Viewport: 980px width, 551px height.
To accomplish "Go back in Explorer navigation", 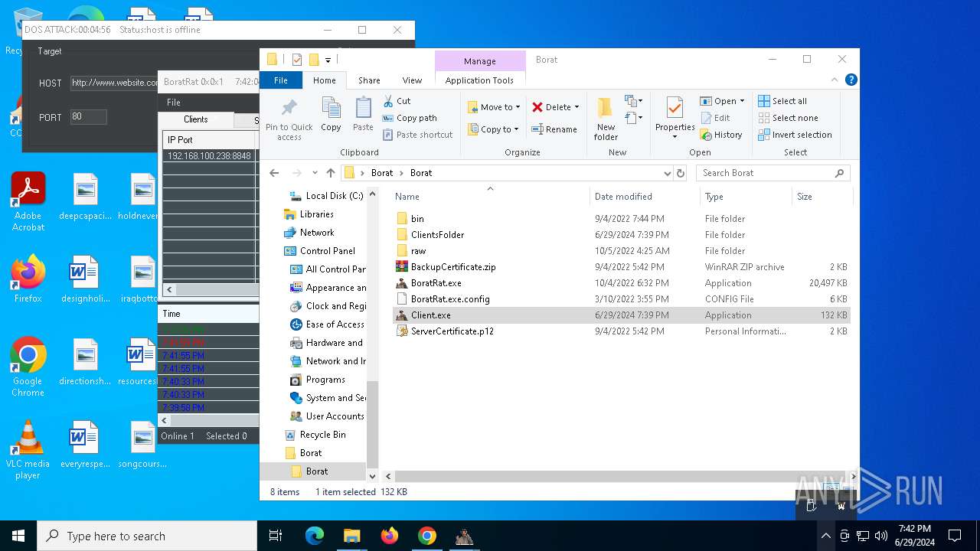I will click(x=275, y=173).
